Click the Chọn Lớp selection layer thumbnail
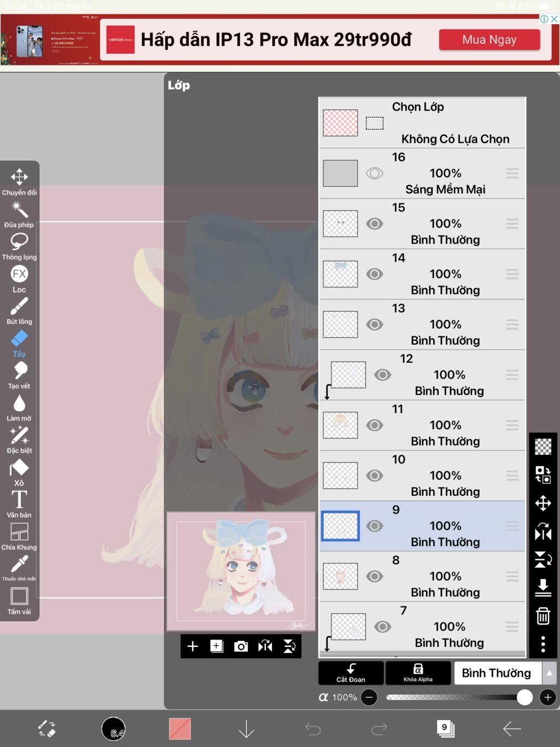 340,123
